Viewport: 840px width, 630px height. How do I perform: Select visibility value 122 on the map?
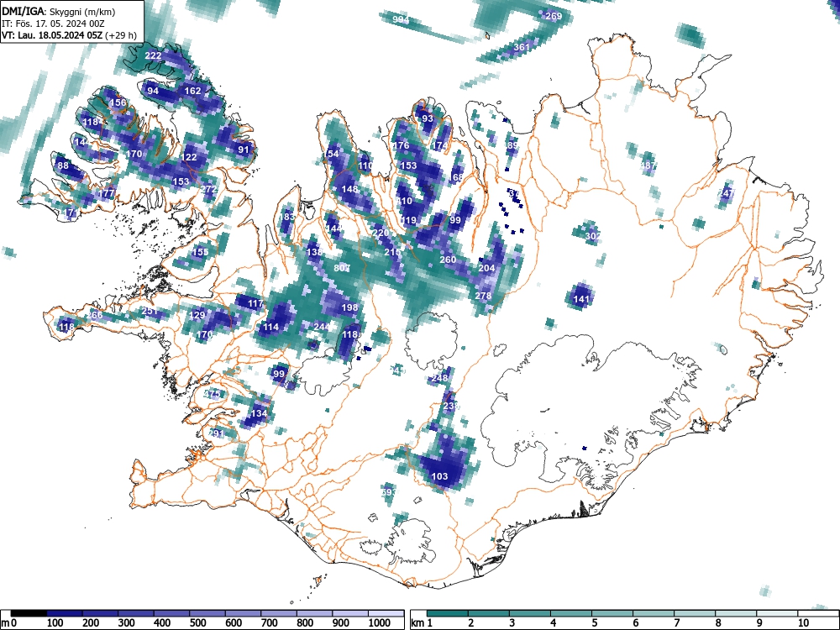[189, 158]
